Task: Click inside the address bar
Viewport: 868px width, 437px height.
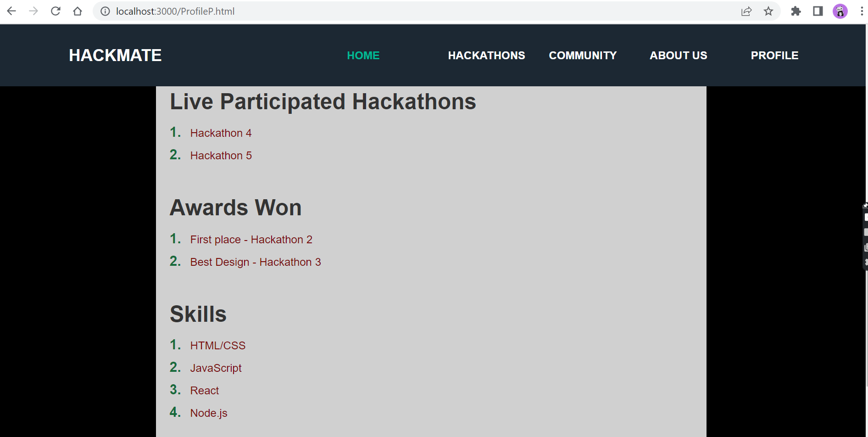Action: click(x=275, y=11)
